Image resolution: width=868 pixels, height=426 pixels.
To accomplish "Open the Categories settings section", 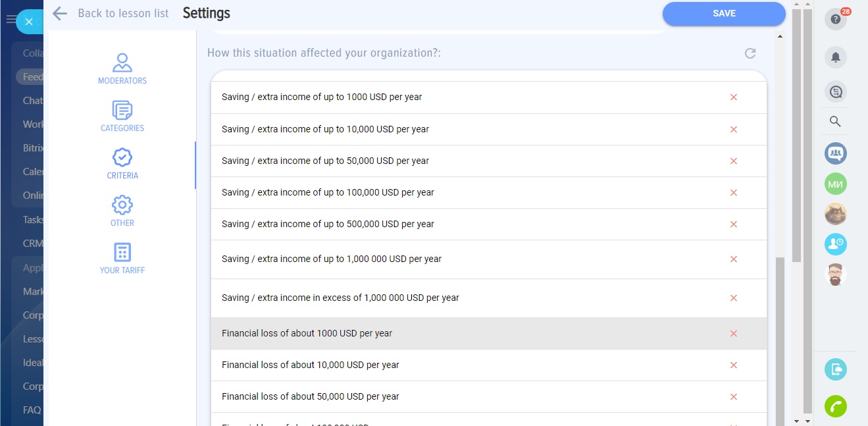I will click(x=122, y=117).
